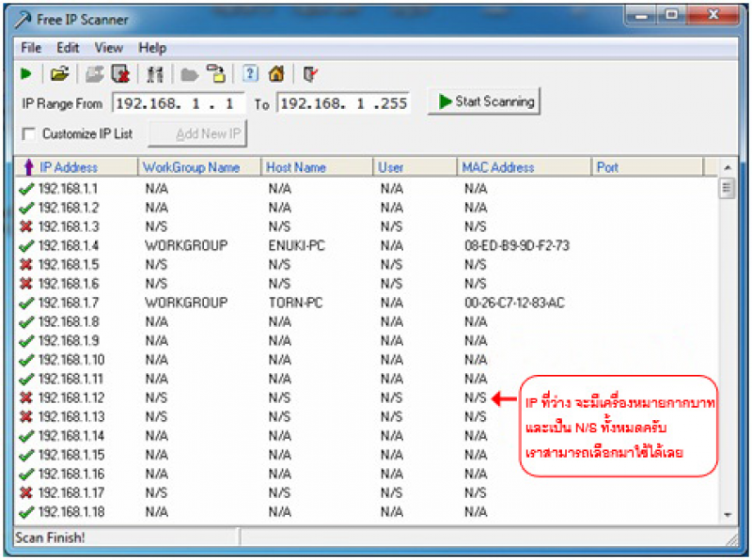Viewport: 752px width, 560px height.
Task: Select the 192.168.1.6 row
Action: click(367, 284)
